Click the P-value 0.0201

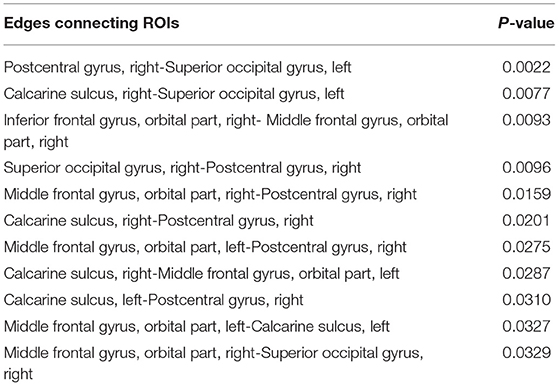527,220
